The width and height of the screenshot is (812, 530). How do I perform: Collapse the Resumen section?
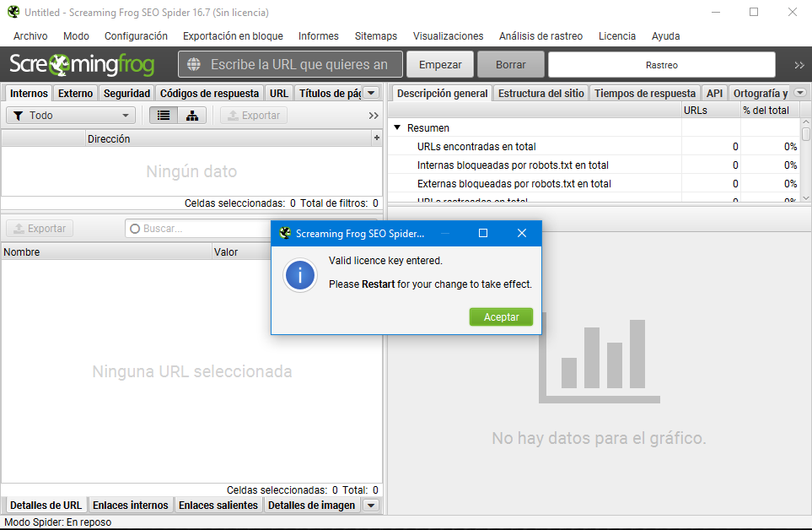(x=397, y=127)
